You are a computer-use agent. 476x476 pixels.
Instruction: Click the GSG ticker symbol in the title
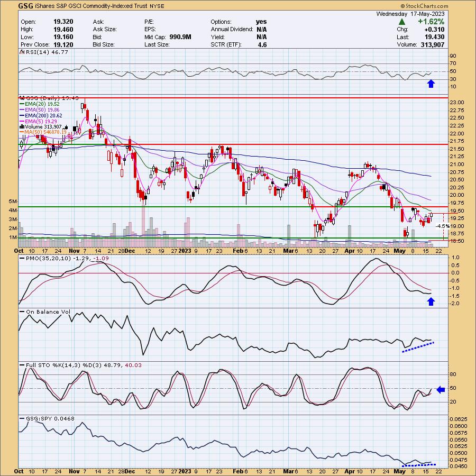[25, 6]
